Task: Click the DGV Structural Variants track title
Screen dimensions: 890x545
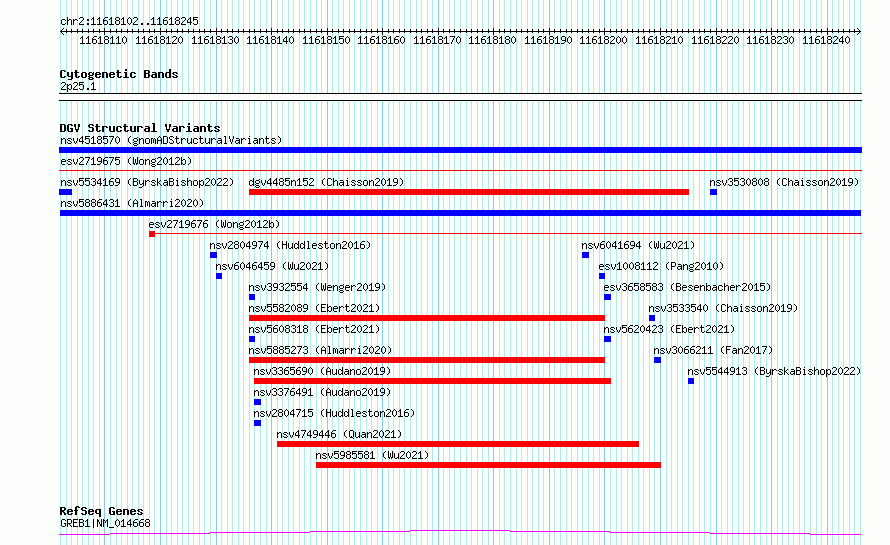Action: [x=140, y=128]
